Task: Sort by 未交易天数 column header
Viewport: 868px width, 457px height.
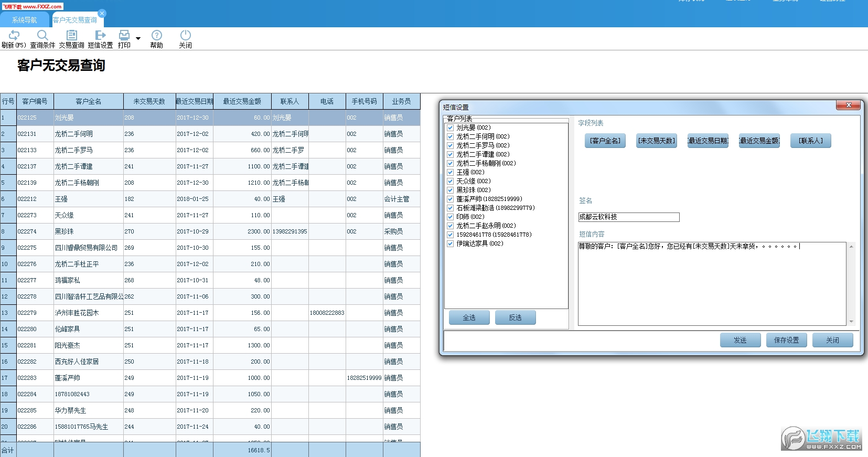Action: tap(149, 101)
